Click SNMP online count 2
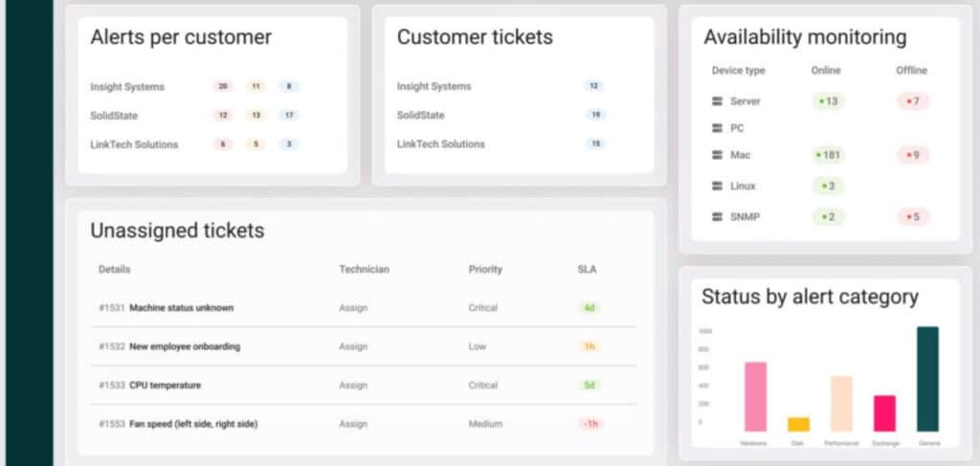The image size is (980, 466). pyautogui.click(x=828, y=217)
